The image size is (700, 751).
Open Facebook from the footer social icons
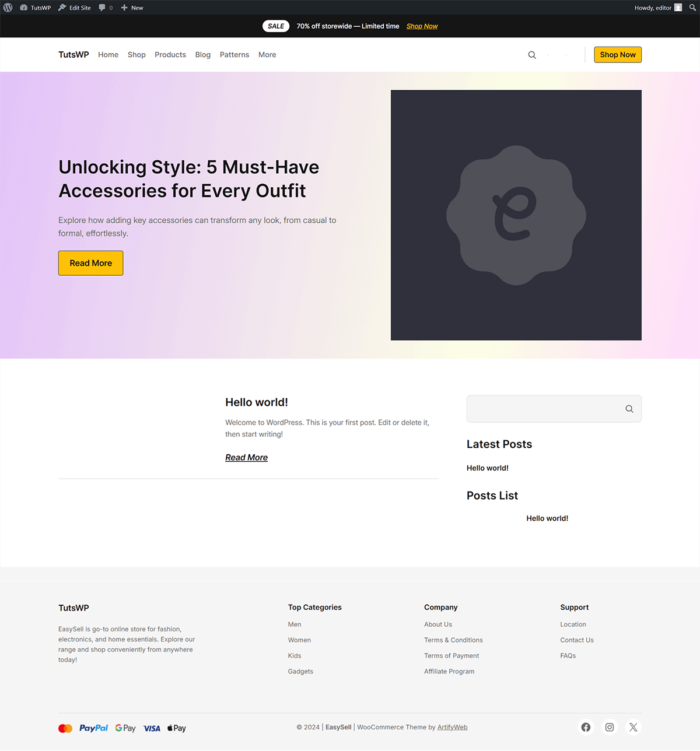point(586,727)
